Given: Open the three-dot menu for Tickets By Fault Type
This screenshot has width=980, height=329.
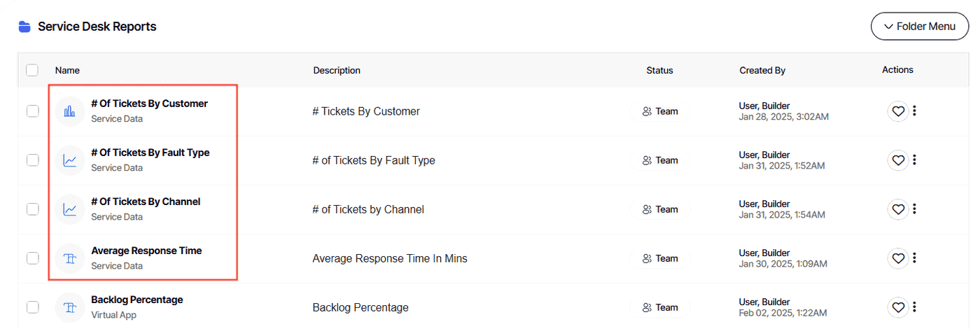Looking at the screenshot, I should (915, 160).
